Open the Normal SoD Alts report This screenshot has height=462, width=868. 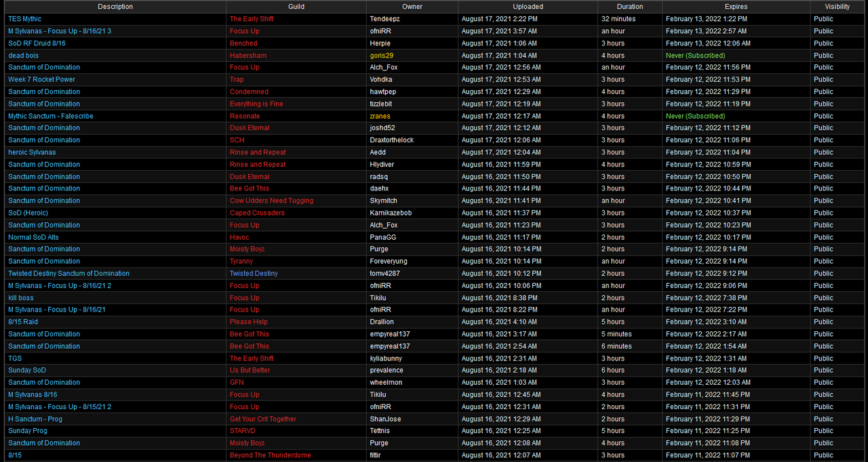pyautogui.click(x=33, y=237)
